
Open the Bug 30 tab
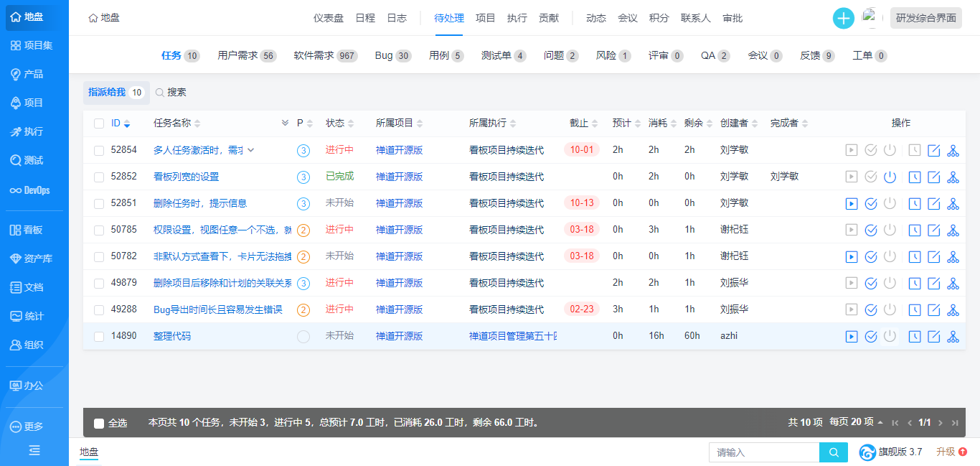click(392, 55)
